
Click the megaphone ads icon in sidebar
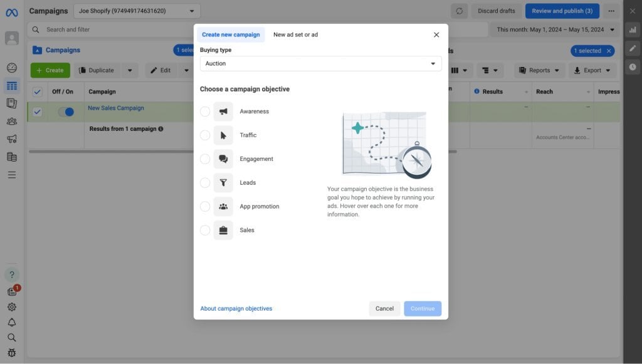click(x=12, y=139)
